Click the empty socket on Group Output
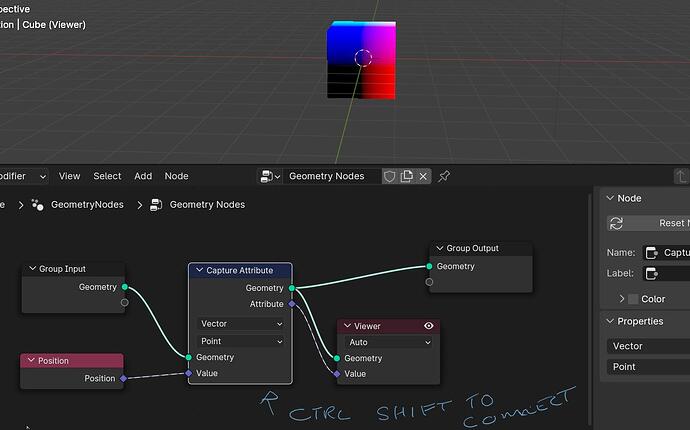690x430 pixels. pos(429,282)
